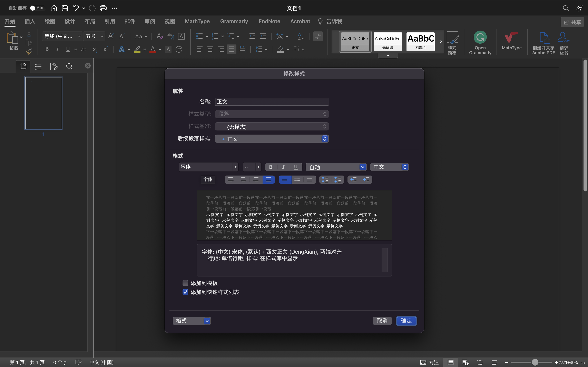Check the 添加到模板 checkbox
The height and width of the screenshot is (367, 588).
pos(185,283)
